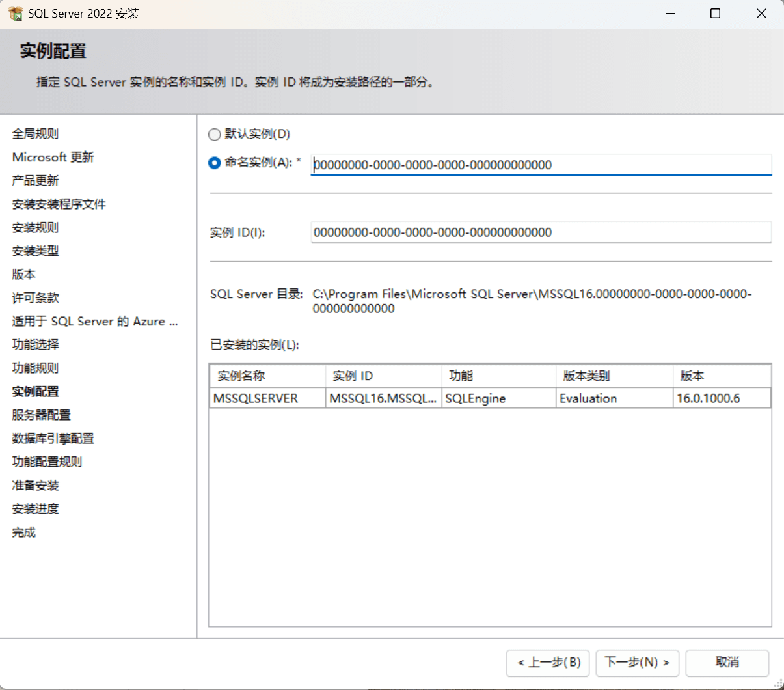Screen dimensions: 784x690
Task: Click the SQL Server 目录 path text
Action: 532,301
